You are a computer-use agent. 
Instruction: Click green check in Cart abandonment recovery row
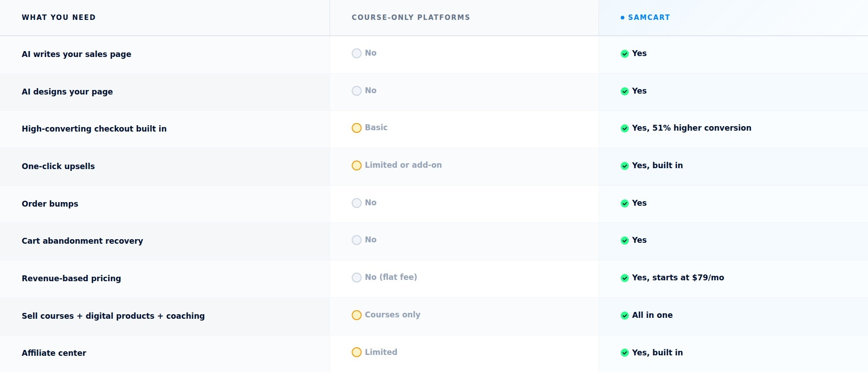click(x=625, y=241)
